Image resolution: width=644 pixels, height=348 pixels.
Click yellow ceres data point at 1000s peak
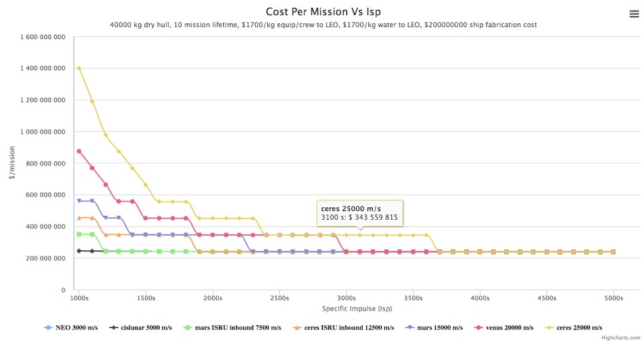(x=79, y=68)
